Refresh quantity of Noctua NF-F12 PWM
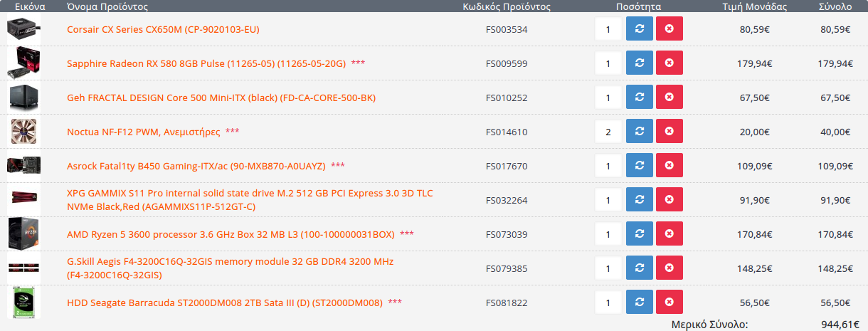This screenshot has width=868, height=331. (x=639, y=132)
